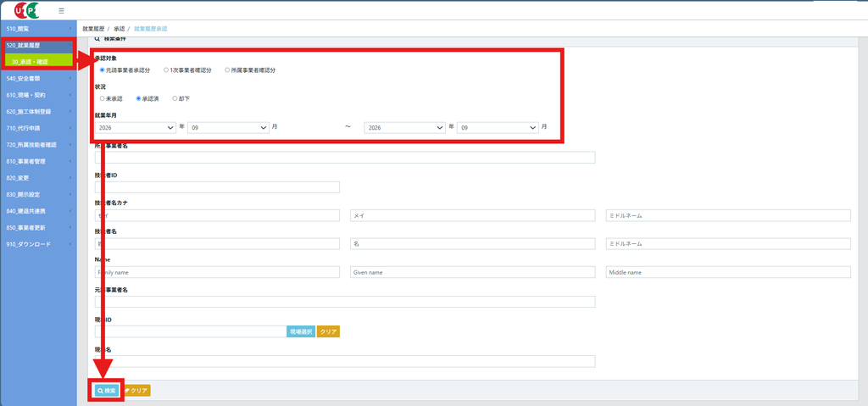Open 840_建退共連携 sidebar menu

pos(38,211)
